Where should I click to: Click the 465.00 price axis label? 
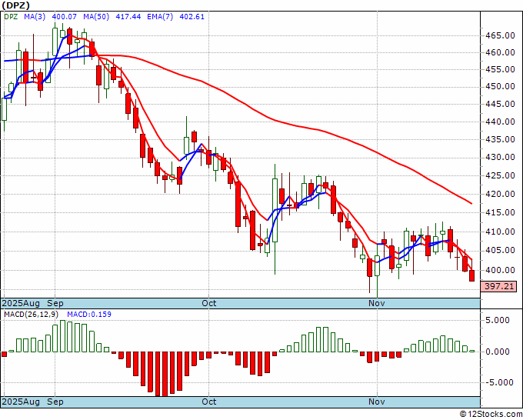pyautogui.click(x=499, y=35)
